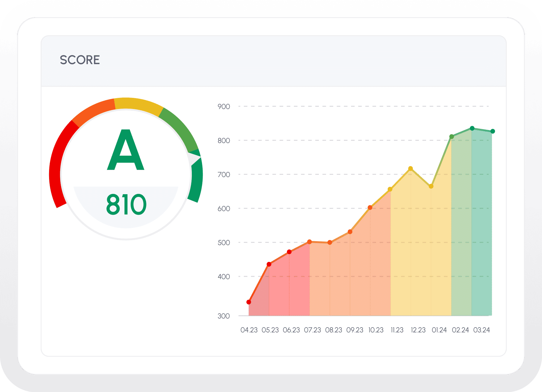
Task: Click the 810 score value
Action: [126, 205]
